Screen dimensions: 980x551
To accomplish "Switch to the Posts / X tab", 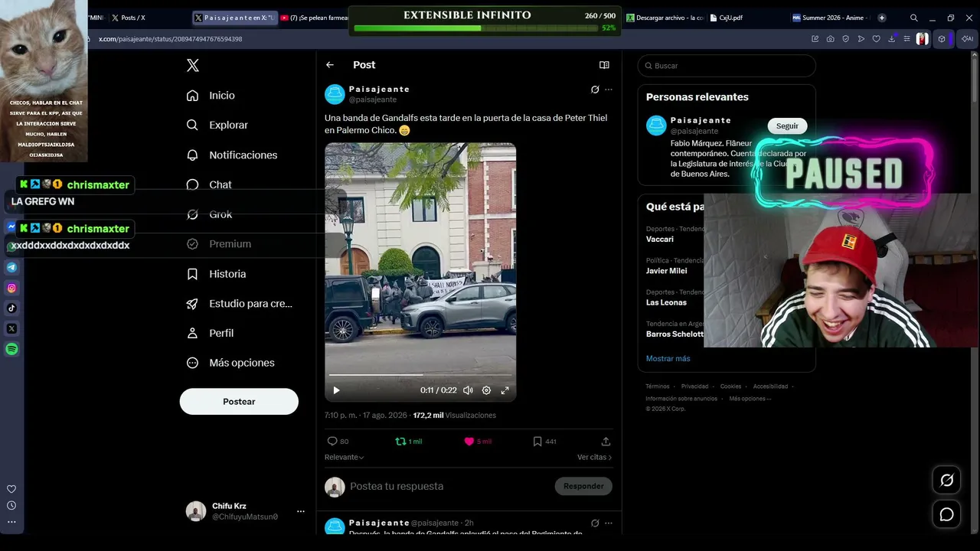I will pyautogui.click(x=132, y=18).
